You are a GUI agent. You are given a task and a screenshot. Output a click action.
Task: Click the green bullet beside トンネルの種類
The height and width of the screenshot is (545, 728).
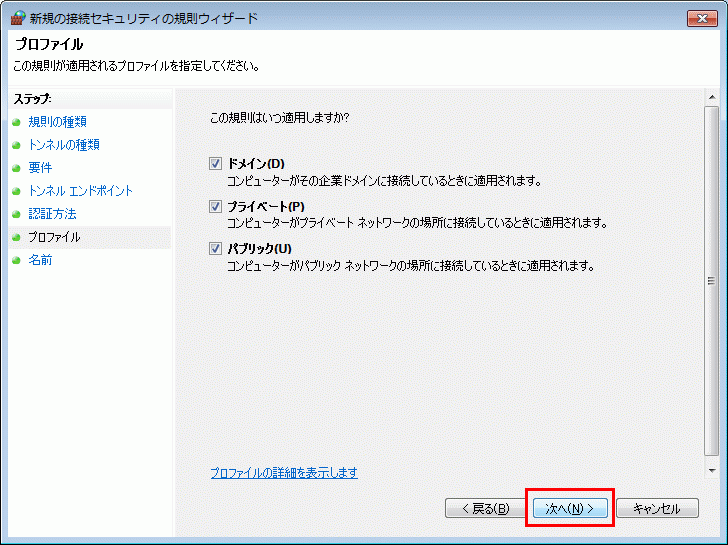coord(16,145)
